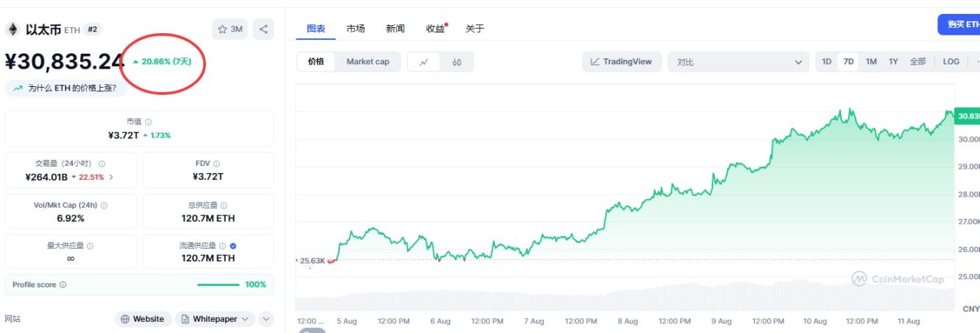Switch to the candlestick chart icon

(457, 62)
